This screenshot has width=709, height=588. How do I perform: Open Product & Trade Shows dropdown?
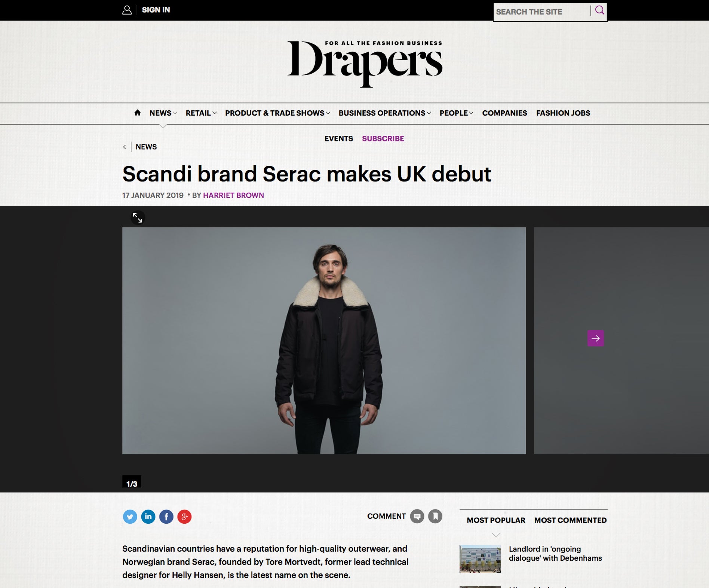point(277,113)
